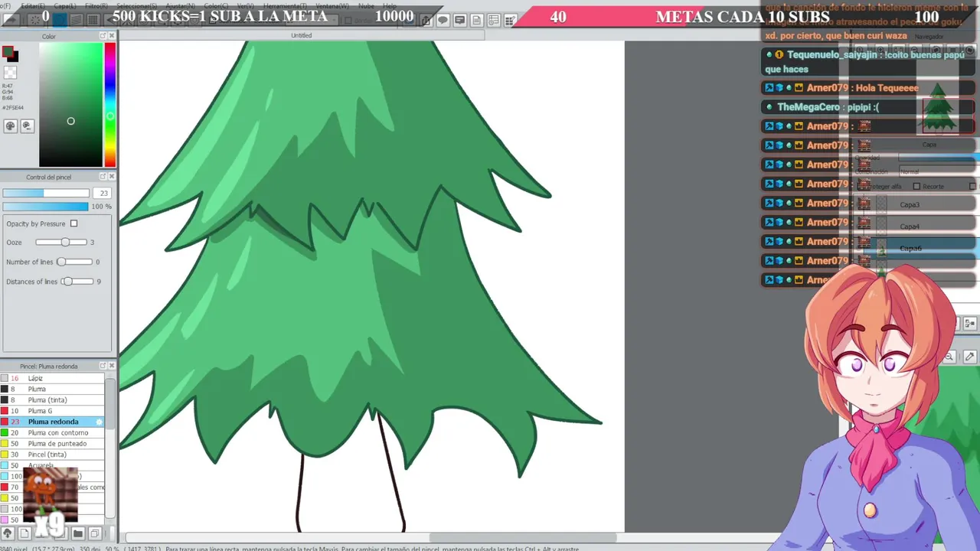980x551 pixels.
Task: Open the Ver(V) menu
Action: pos(245,5)
